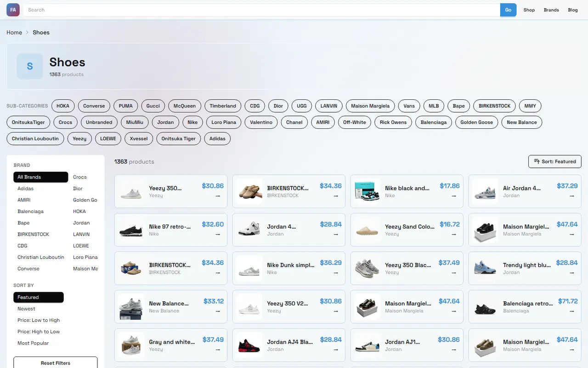
Task: Select Price: High to Low sort
Action: click(39, 332)
